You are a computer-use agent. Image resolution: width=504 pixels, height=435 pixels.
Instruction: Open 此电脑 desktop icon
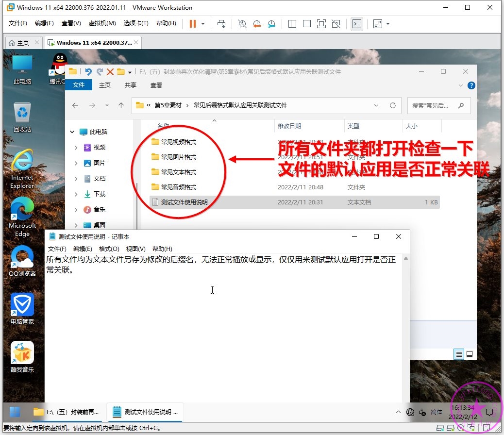[22, 69]
